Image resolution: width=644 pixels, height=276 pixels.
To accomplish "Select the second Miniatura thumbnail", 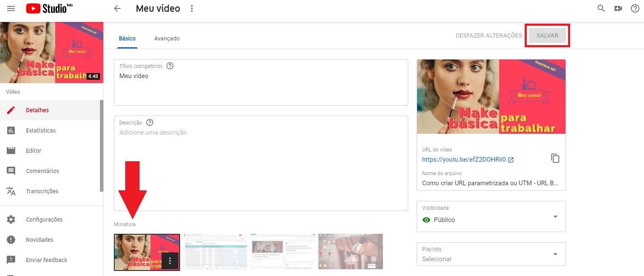I will (215, 251).
